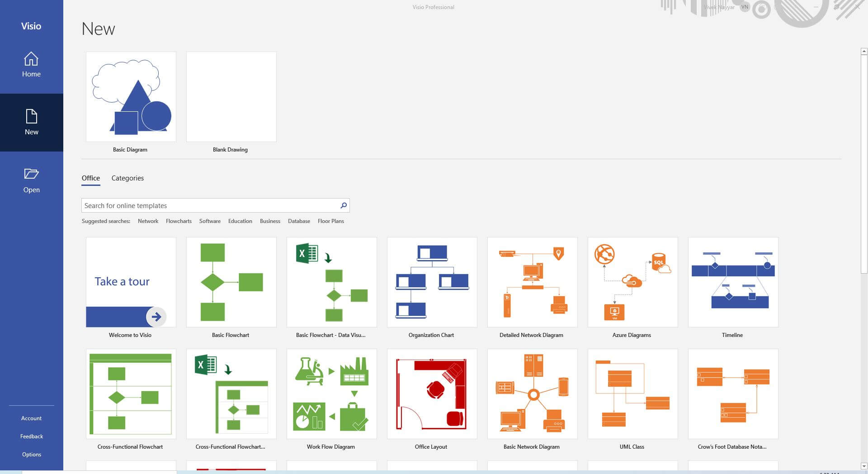The height and width of the screenshot is (474, 868).
Task: Click the Blank Drawing label text
Action: tap(230, 150)
